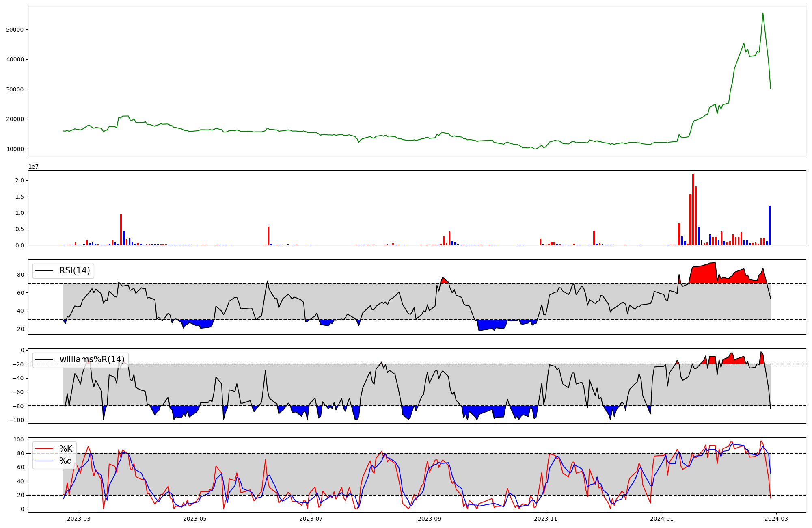Viewport: 812px width, 528px height.
Task: Click the 2024-01 date axis label
Action: tap(662, 519)
